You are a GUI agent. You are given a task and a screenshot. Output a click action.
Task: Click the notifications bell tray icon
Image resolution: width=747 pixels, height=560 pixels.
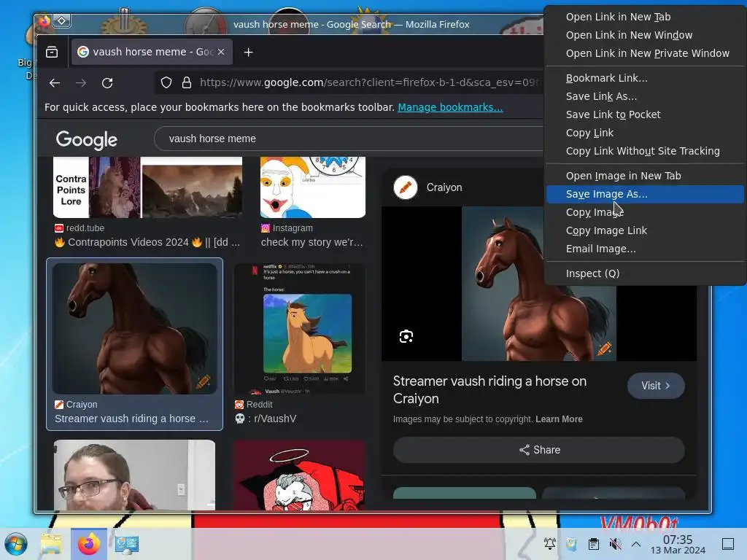tap(550, 543)
